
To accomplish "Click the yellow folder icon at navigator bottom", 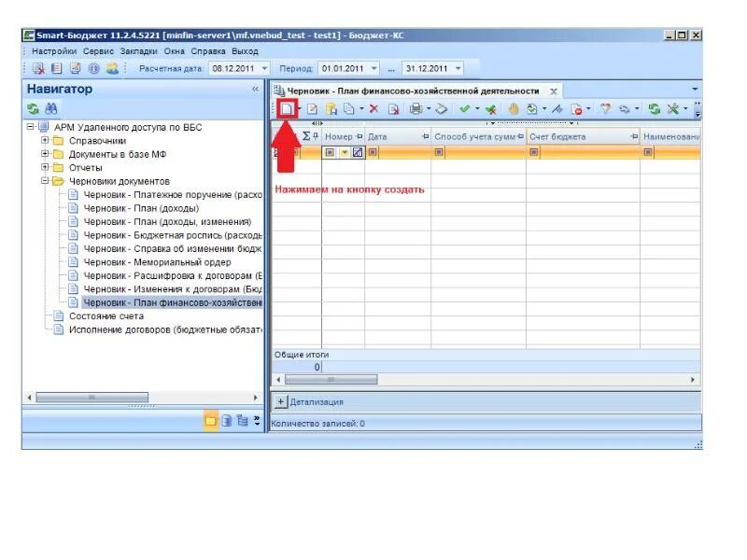I will [211, 421].
